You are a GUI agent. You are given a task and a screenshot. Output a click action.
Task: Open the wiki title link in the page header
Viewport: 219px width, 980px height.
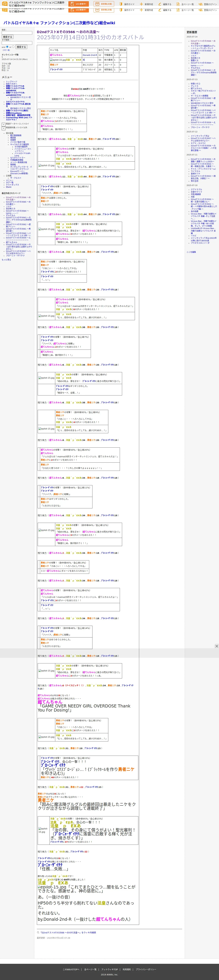point(59,23)
